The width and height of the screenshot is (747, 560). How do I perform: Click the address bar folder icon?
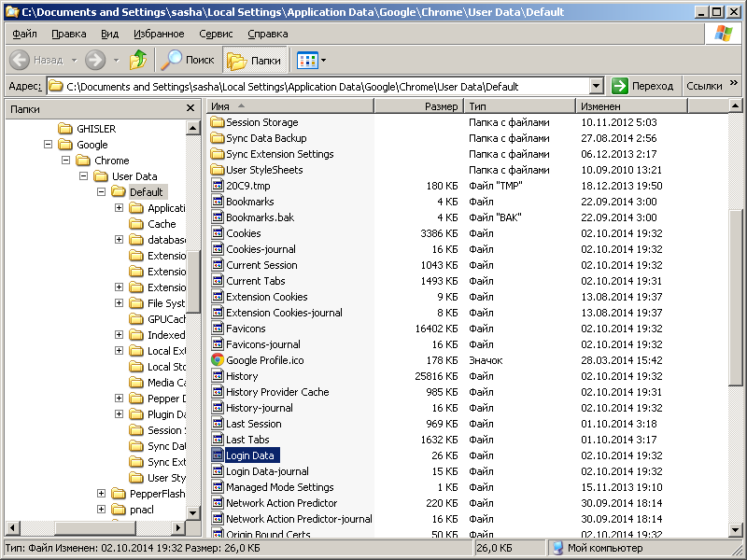[x=56, y=86]
